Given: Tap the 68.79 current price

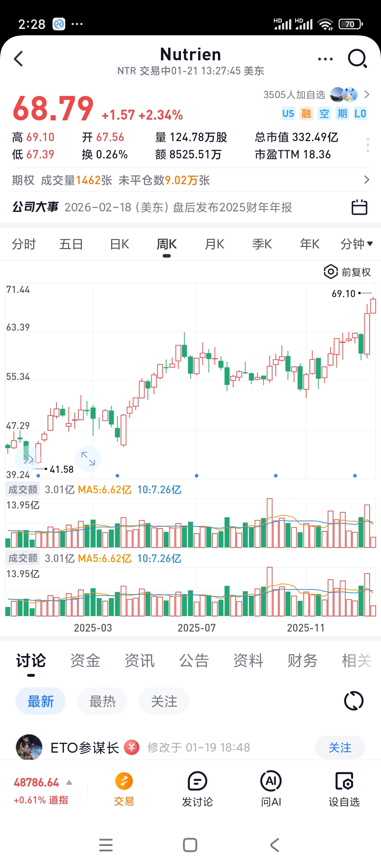Looking at the screenshot, I should pos(53,109).
